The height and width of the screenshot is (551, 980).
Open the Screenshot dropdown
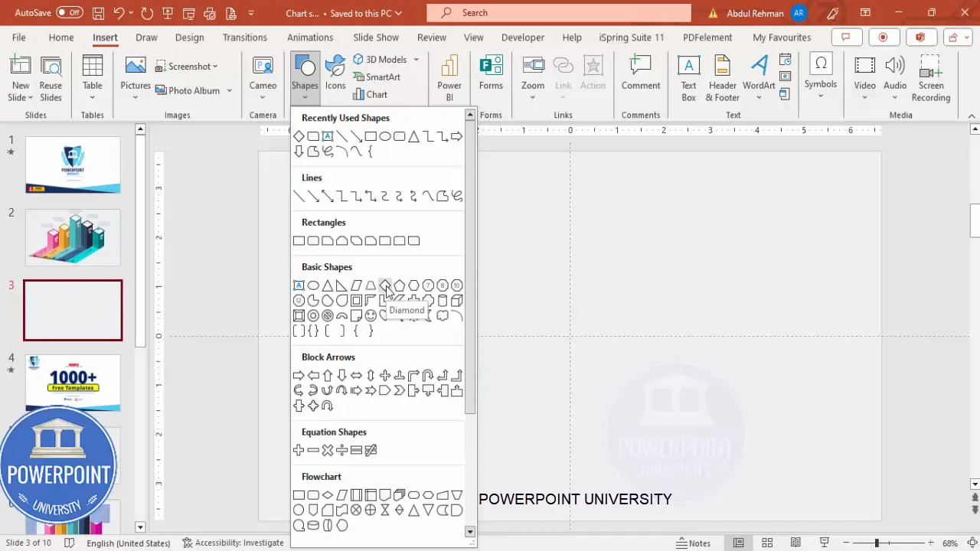point(187,67)
